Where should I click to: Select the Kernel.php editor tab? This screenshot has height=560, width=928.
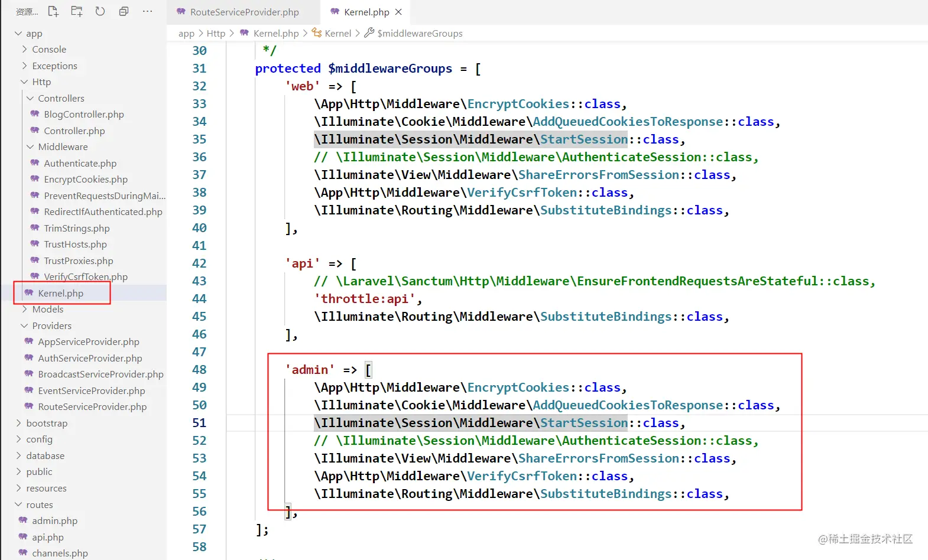point(366,12)
